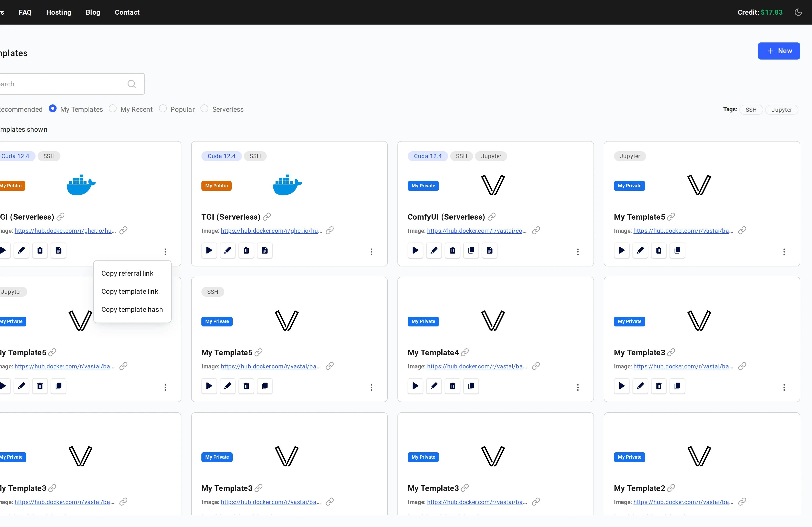
Task: Click the Docker whale logo on the fully titled TGI card
Action: pos(287,185)
